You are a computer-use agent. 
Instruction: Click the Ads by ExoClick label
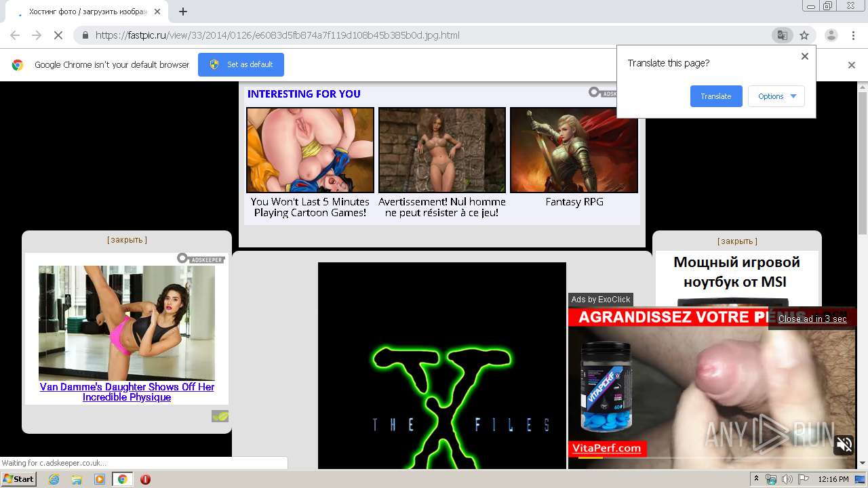click(600, 300)
